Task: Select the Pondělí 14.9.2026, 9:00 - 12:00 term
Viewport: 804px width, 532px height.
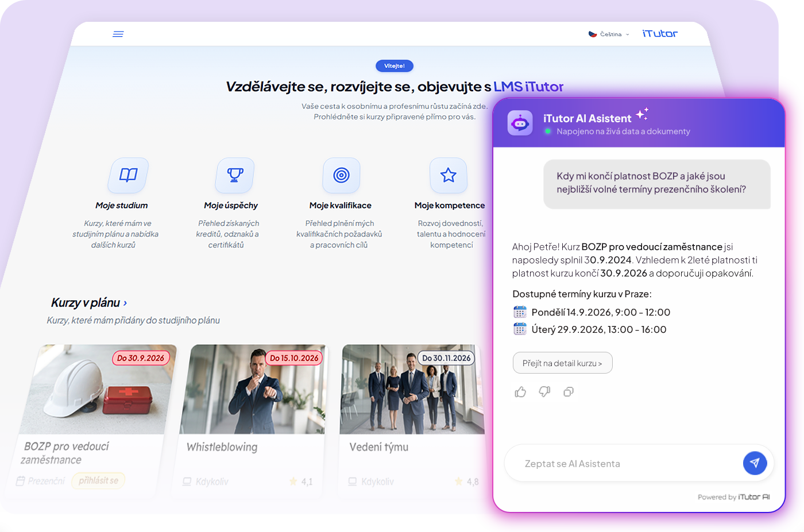Action: point(601,312)
